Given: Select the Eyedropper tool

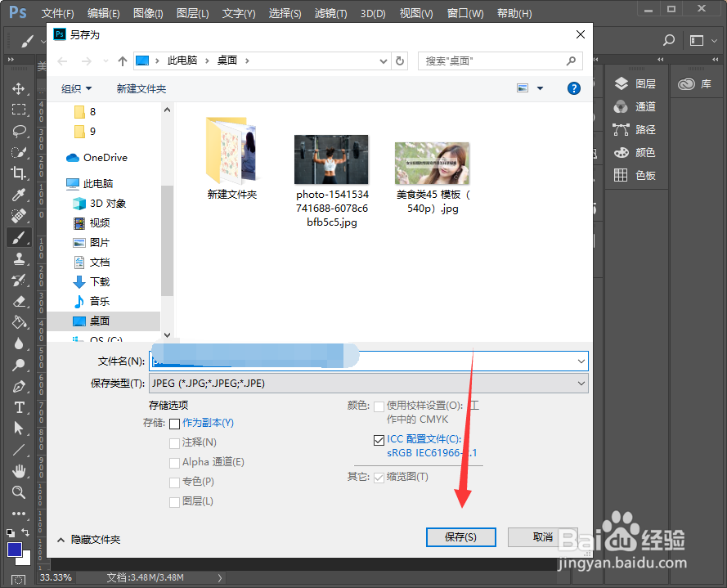Looking at the screenshot, I should (20, 195).
